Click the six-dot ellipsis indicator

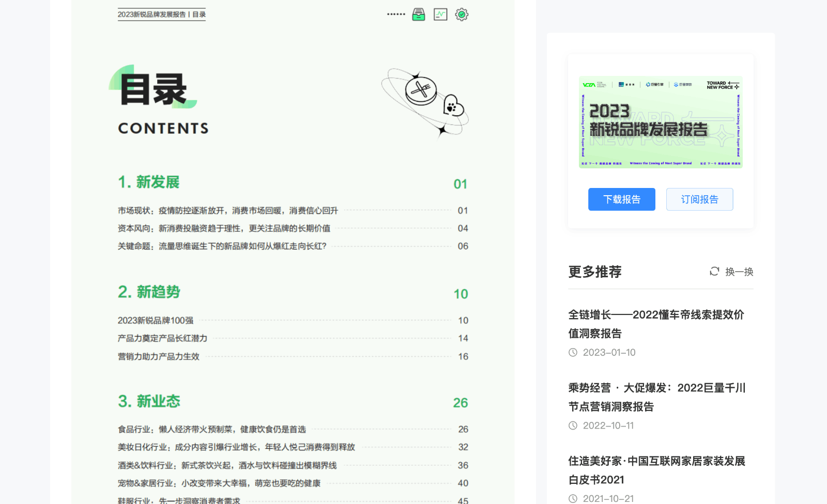coord(396,14)
